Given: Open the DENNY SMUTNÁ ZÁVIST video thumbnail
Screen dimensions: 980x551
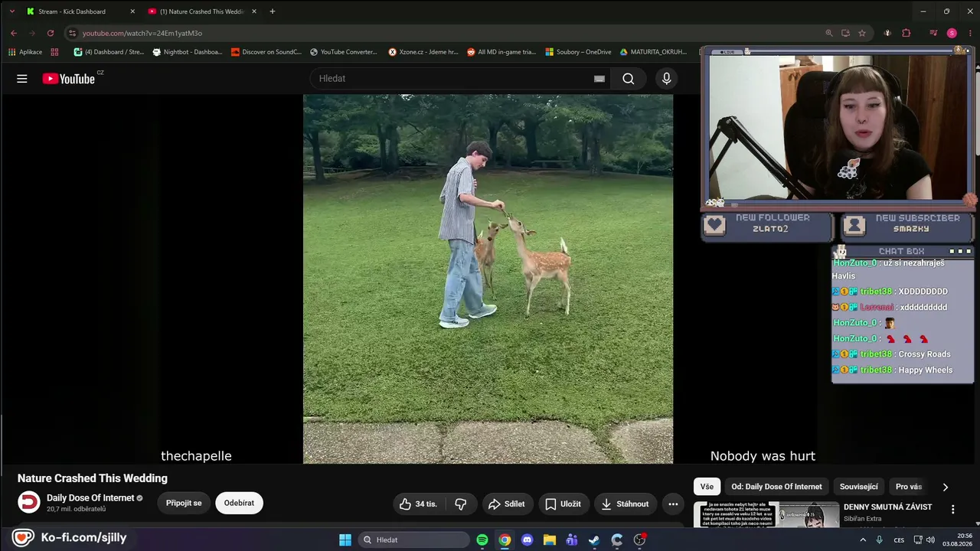Looking at the screenshot, I should tap(766, 515).
